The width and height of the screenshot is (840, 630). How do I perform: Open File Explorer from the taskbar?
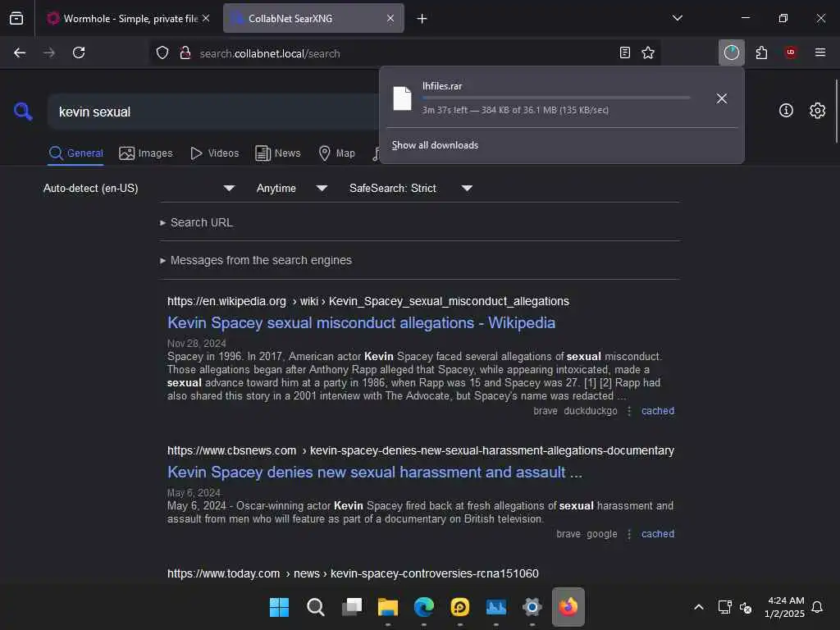(388, 607)
